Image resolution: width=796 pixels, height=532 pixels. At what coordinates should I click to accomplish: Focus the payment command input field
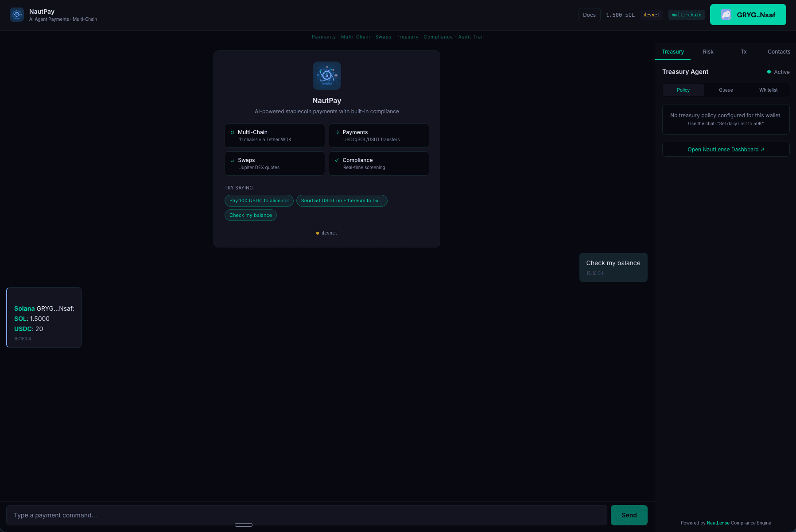[307, 515]
